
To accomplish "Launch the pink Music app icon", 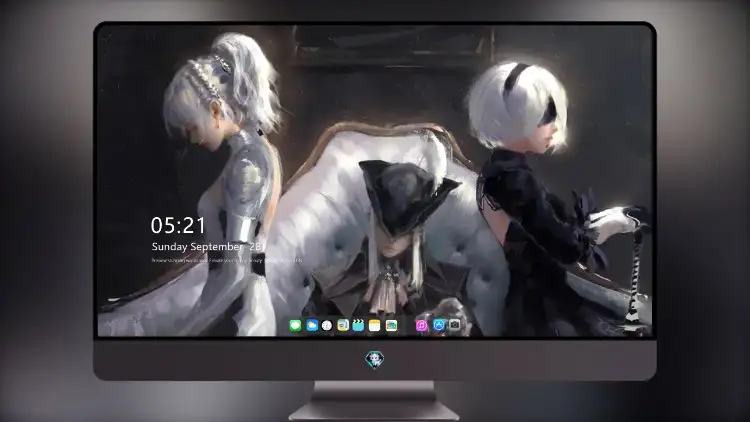I will coord(421,326).
